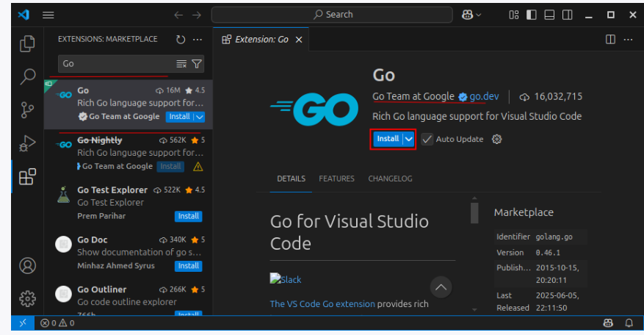Click the warning triangle on Go Nightly
The image size is (644, 335).
(198, 167)
